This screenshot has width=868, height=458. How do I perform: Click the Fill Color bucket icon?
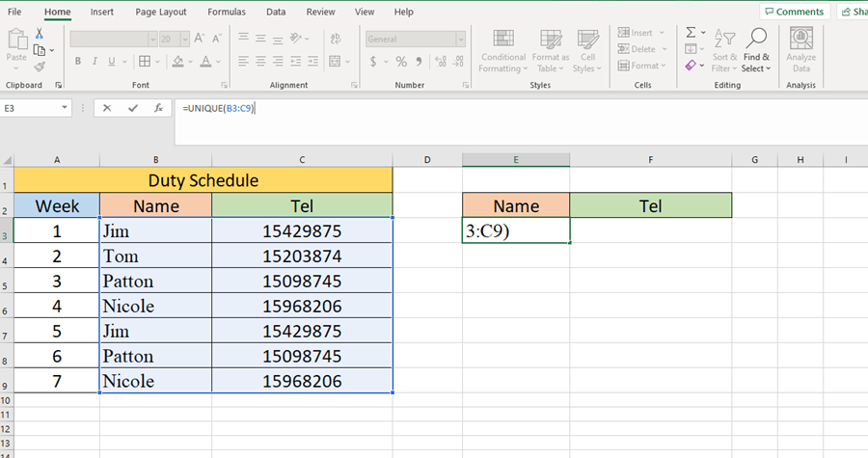click(177, 62)
